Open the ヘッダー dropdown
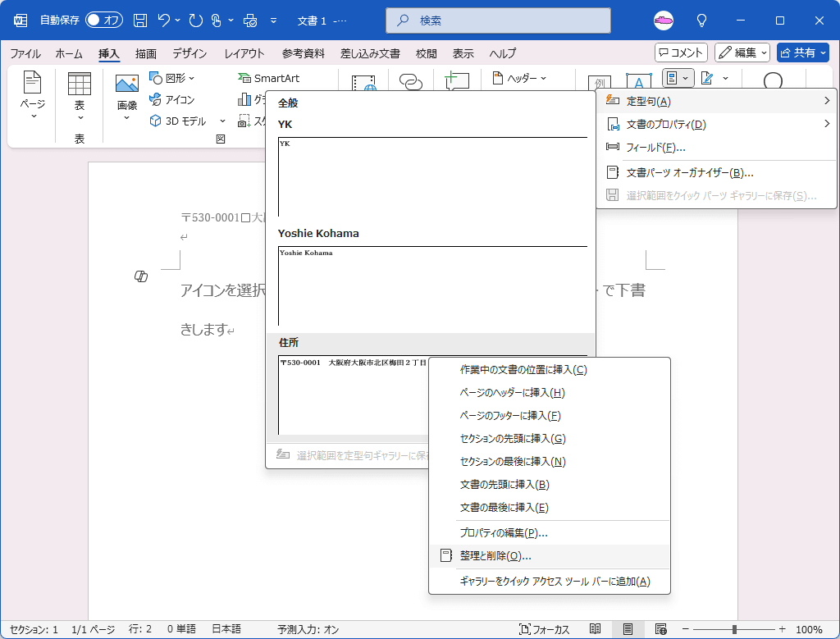840x639 pixels. [519, 78]
